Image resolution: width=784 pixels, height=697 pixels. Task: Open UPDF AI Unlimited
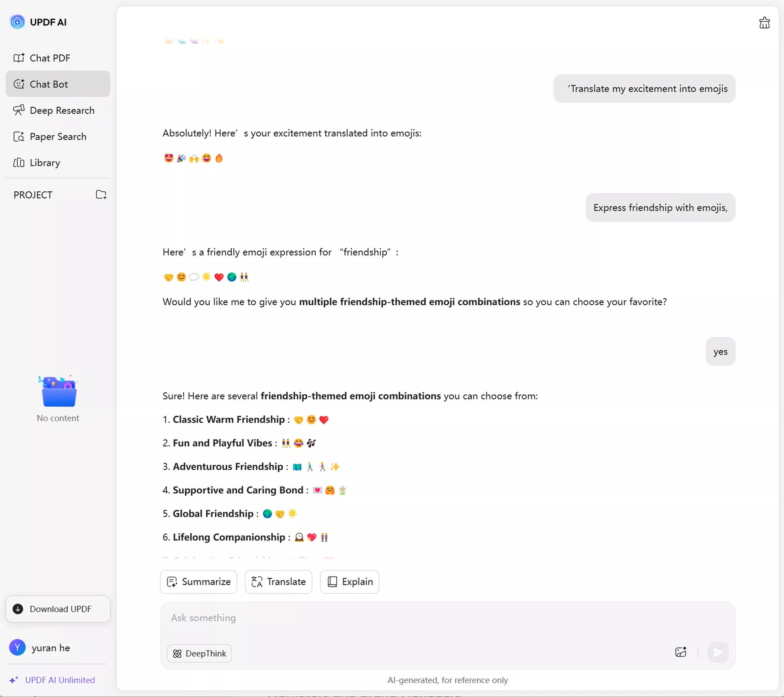pyautogui.click(x=52, y=680)
